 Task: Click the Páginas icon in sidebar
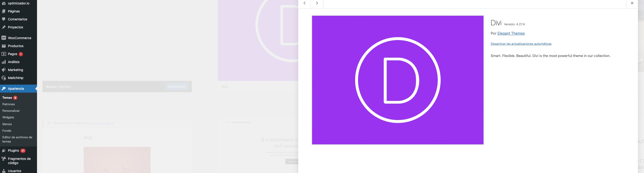4,11
